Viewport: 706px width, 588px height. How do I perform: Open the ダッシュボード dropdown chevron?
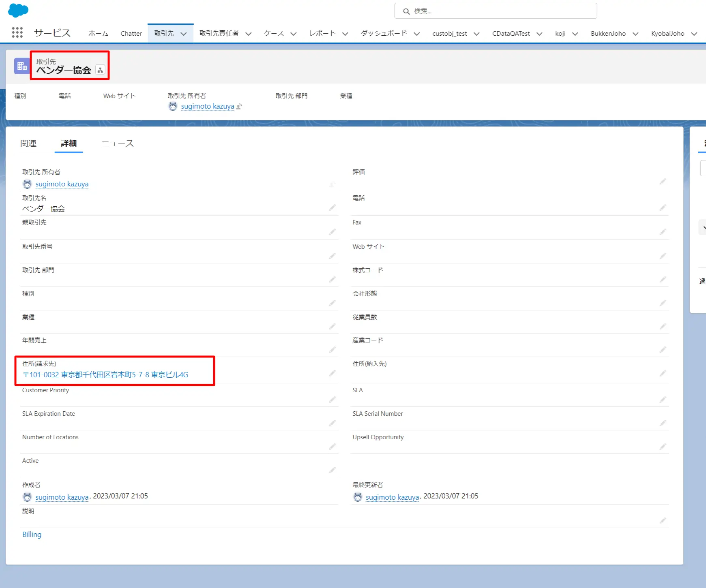[416, 34]
